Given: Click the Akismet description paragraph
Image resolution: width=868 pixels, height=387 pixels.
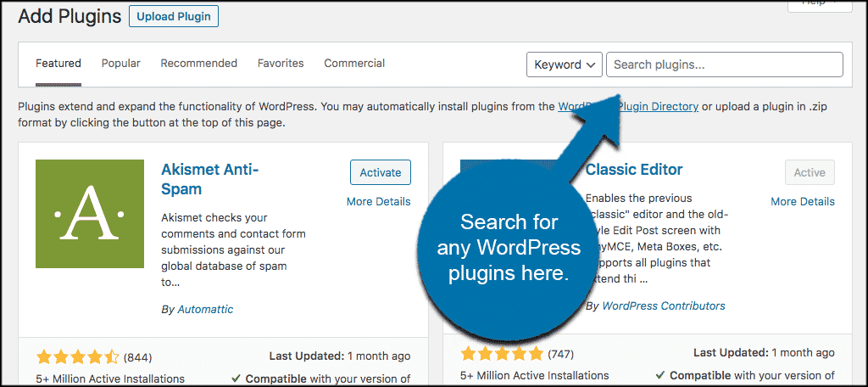Looking at the screenshot, I should [x=233, y=250].
